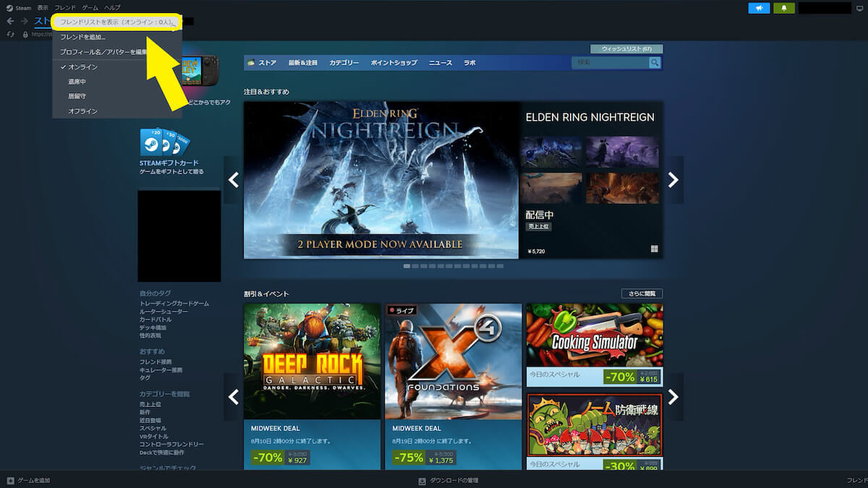Reload the page with the refresh icon

tap(11, 34)
